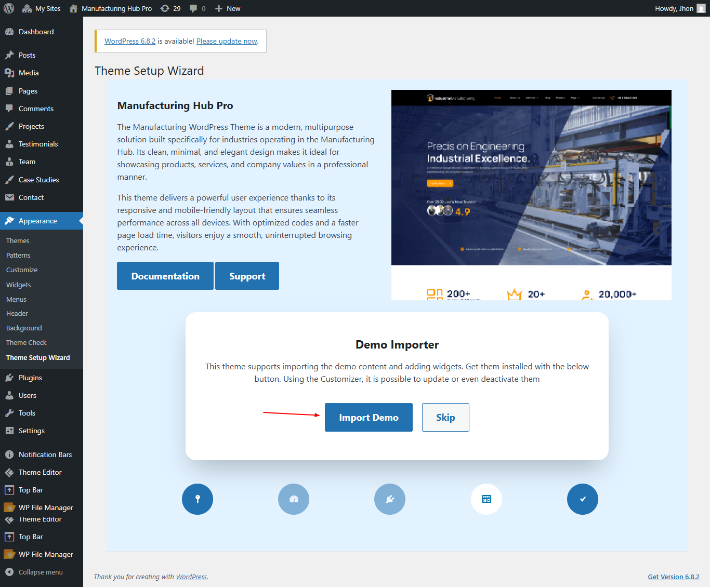Skip the demo import step
Viewport: 710px width, 588px height.
[445, 417]
